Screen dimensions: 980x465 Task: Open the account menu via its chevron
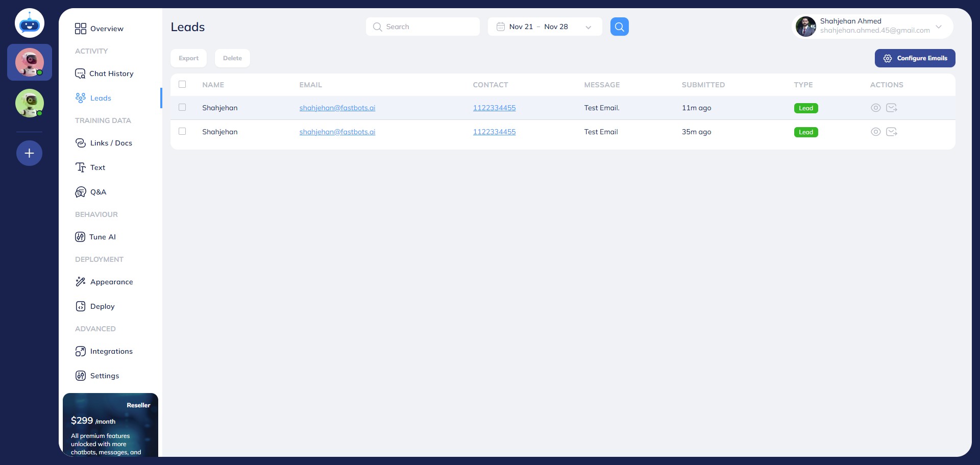[x=939, y=27]
